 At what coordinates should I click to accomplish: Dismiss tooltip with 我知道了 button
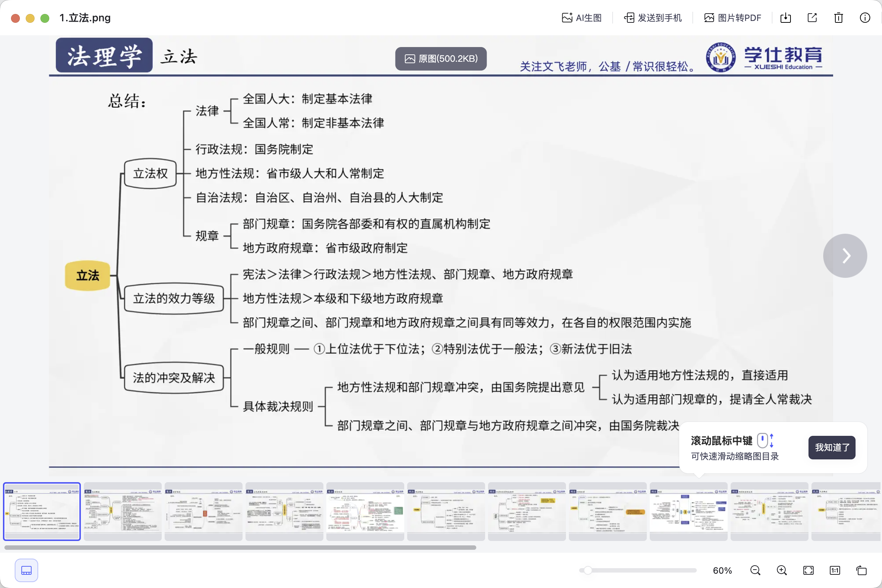(832, 447)
